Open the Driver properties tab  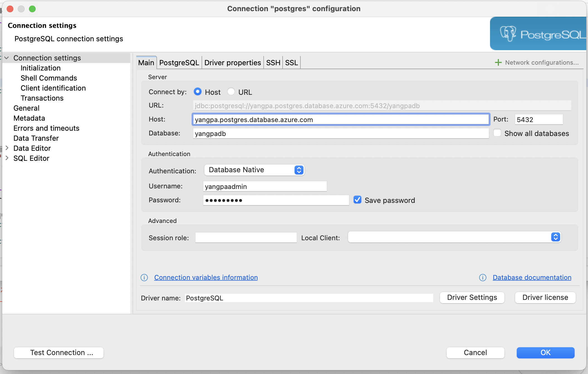[x=232, y=63]
